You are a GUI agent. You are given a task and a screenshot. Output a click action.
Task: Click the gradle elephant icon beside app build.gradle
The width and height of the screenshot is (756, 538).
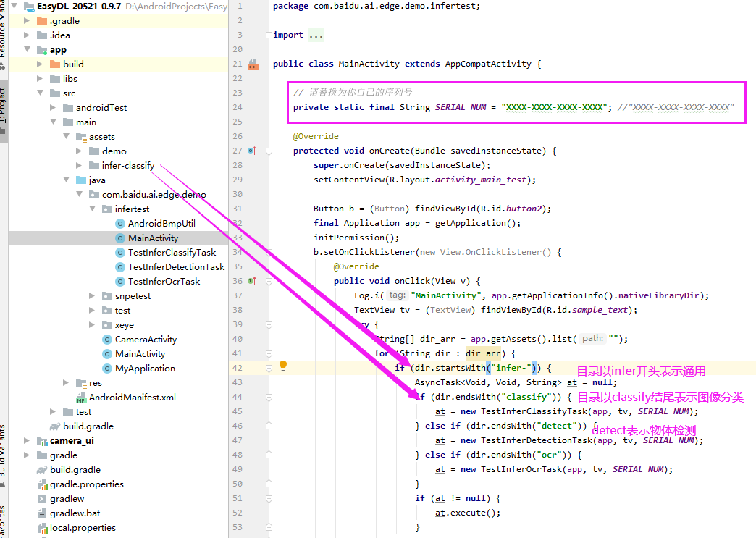pos(55,426)
